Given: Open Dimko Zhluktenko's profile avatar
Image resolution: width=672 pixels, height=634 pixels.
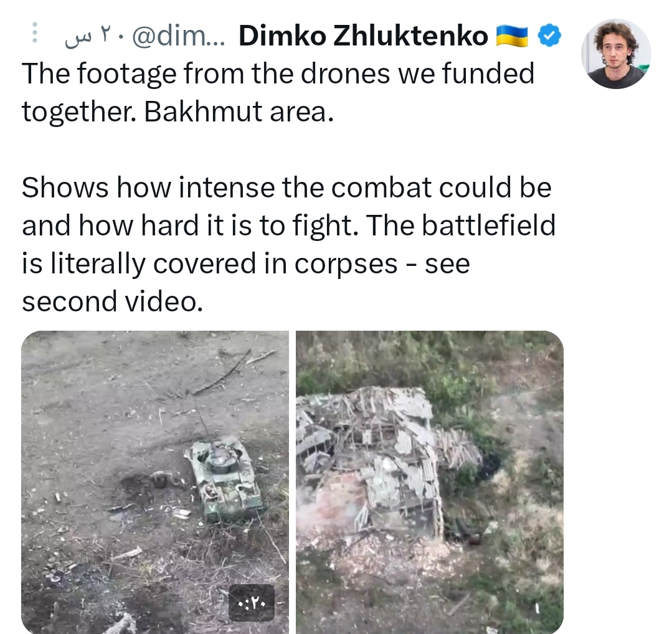Looking at the screenshot, I should coord(617,54).
